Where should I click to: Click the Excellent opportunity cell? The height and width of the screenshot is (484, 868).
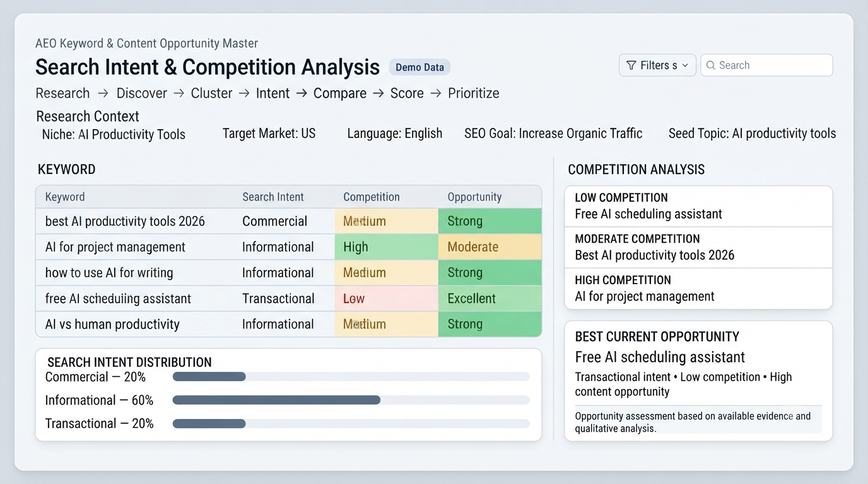tap(490, 299)
